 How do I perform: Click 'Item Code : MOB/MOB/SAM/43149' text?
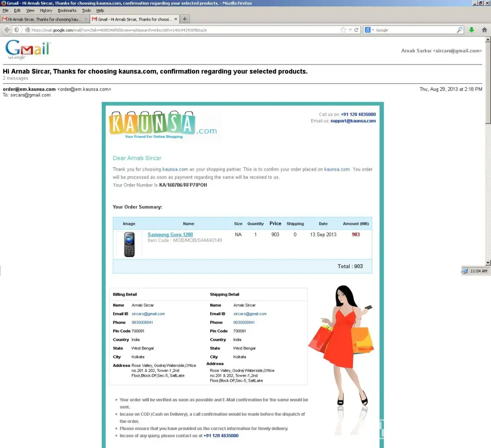pos(185,240)
